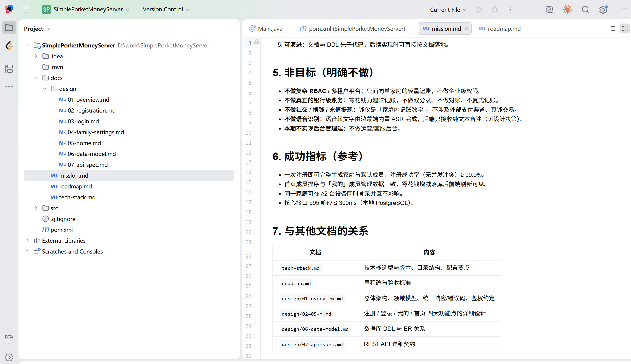This screenshot has width=631, height=364.
Task: Open the Services run tool window
Action: tap(9, 357)
